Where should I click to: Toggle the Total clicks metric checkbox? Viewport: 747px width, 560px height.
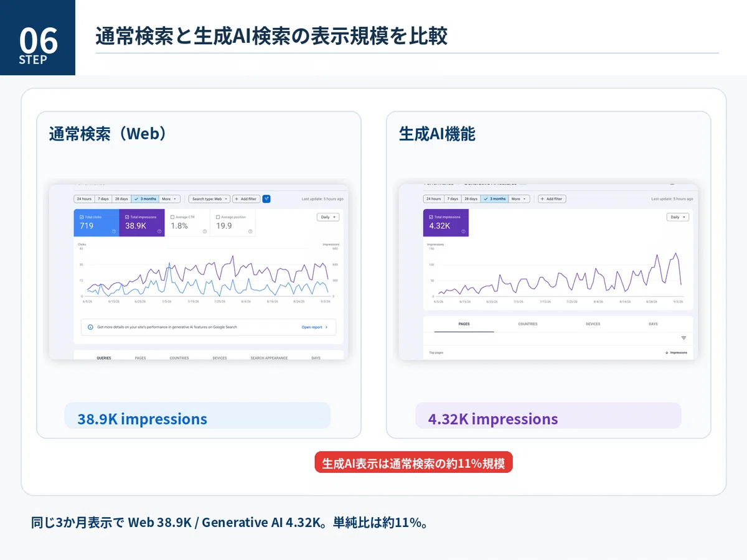coord(82,217)
